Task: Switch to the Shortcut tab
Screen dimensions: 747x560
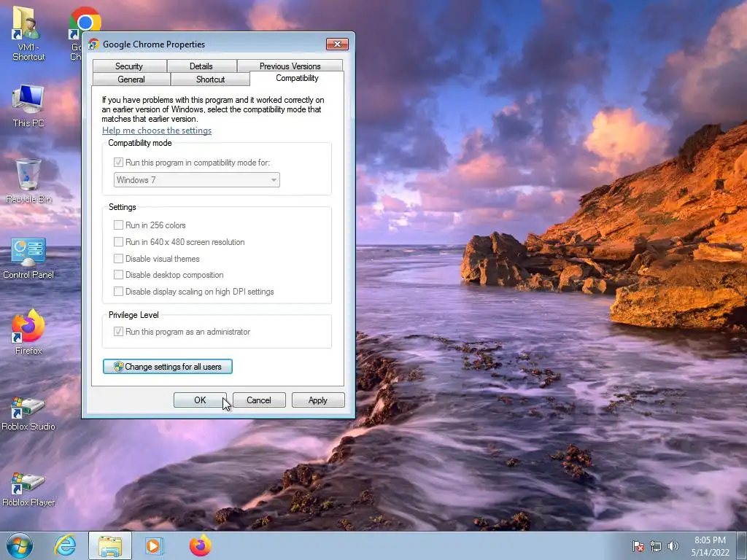Action: (210, 79)
